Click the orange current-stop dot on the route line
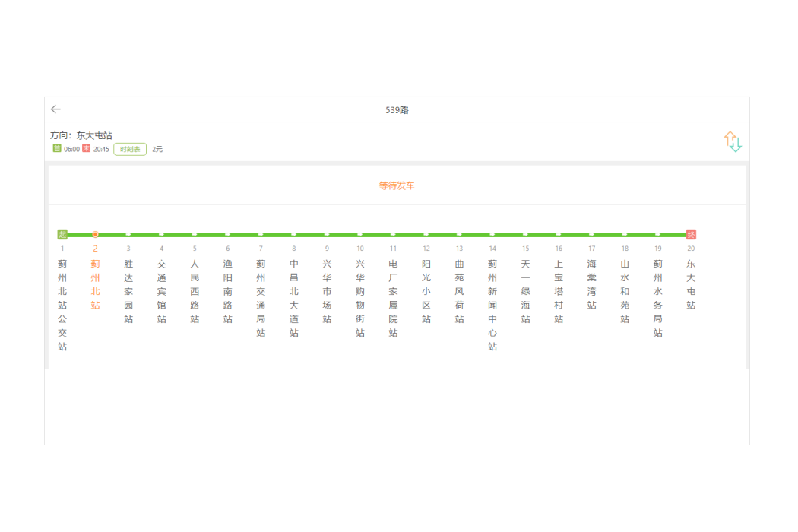The width and height of the screenshot is (798, 532). pos(95,234)
